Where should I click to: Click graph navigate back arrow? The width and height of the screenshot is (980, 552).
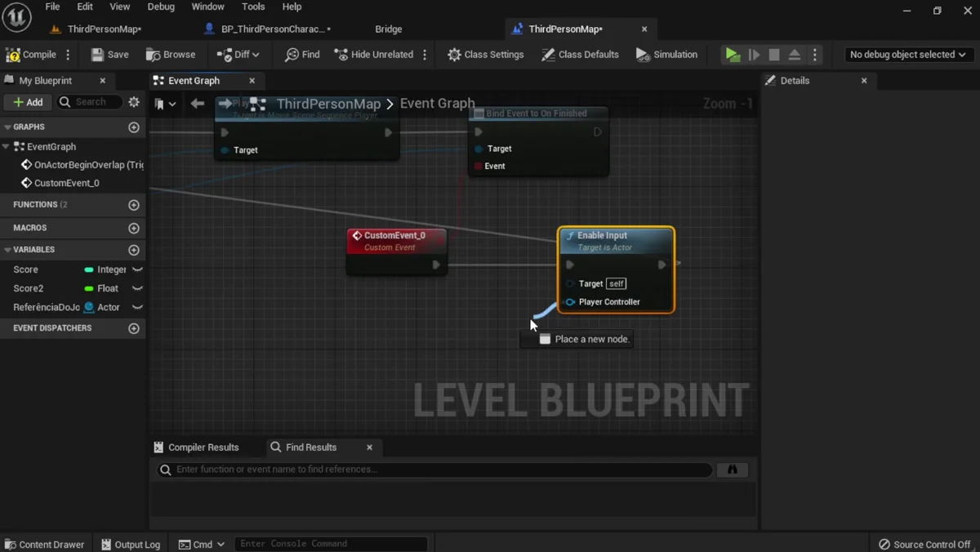(197, 104)
